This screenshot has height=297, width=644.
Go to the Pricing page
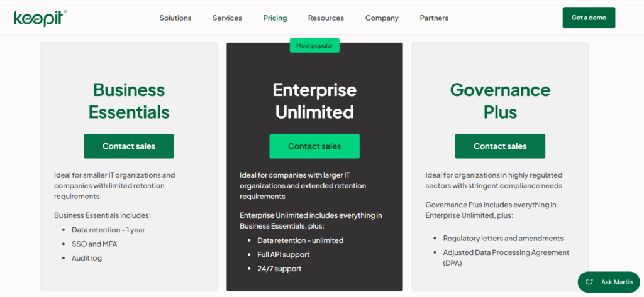[275, 18]
